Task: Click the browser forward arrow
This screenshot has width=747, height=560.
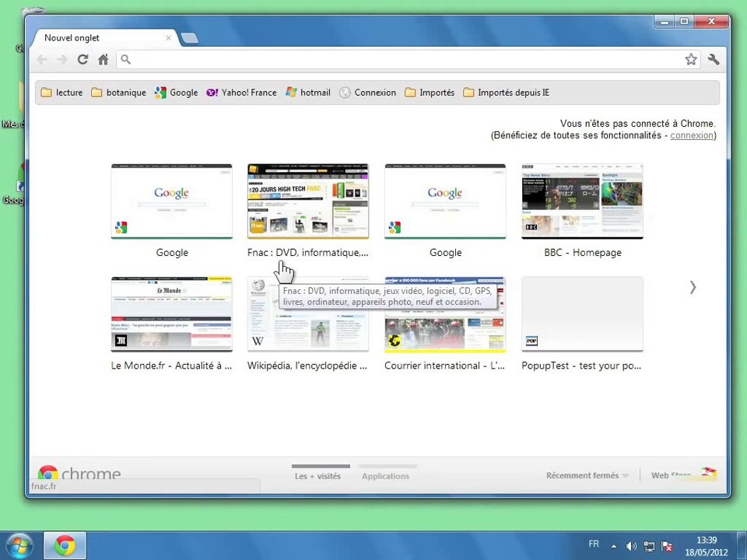Action: click(62, 60)
